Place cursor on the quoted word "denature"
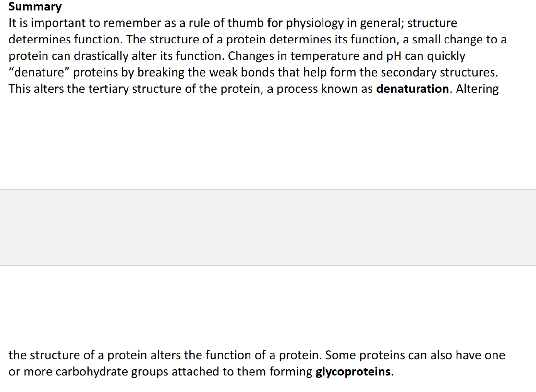 [x=39, y=72]
